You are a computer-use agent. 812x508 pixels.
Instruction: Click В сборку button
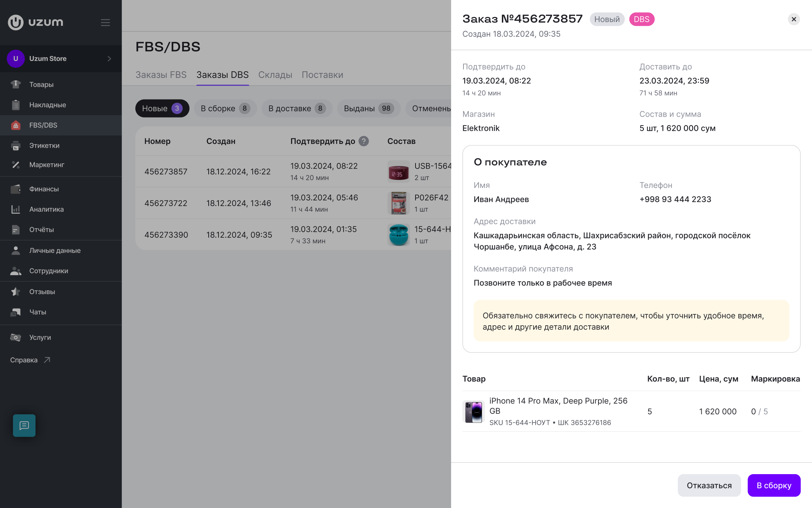pyautogui.click(x=774, y=485)
